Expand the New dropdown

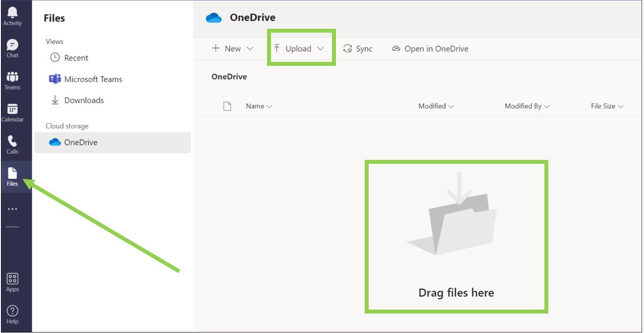[x=231, y=48]
